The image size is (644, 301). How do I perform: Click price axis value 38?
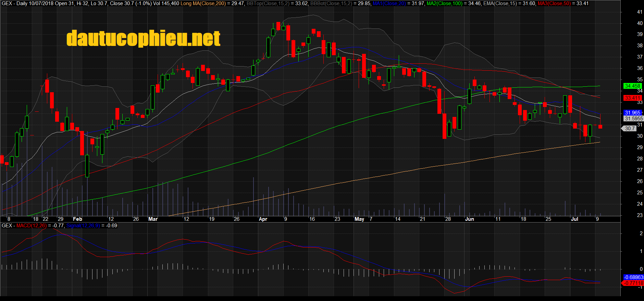coord(640,45)
